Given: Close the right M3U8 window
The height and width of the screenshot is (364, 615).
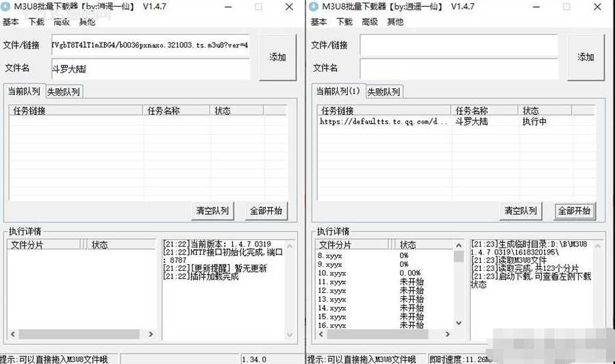Looking at the screenshot, I should tap(597, 7).
